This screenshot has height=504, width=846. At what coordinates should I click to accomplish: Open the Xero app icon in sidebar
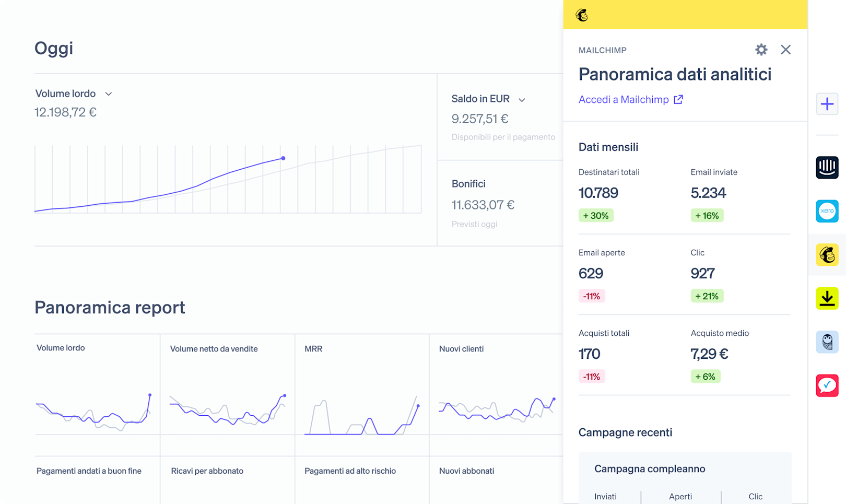coord(827,211)
